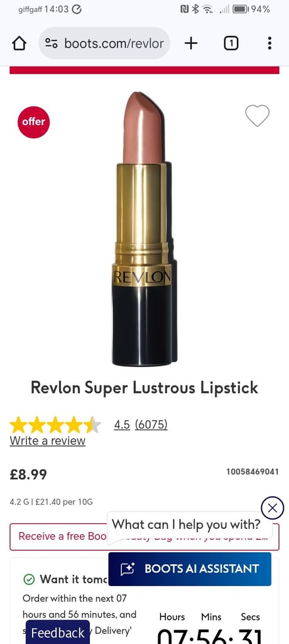The width and height of the screenshot is (289, 644).
Task: Open a new tab with plus icon
Action: click(x=191, y=43)
